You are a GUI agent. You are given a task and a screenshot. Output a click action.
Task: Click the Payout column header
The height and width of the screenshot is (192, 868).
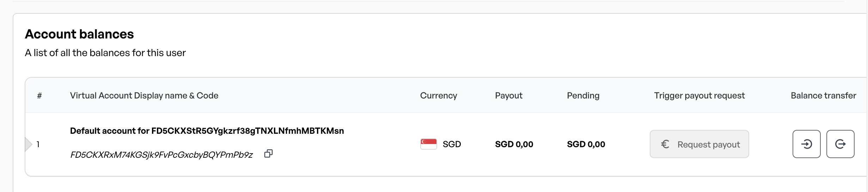point(508,96)
